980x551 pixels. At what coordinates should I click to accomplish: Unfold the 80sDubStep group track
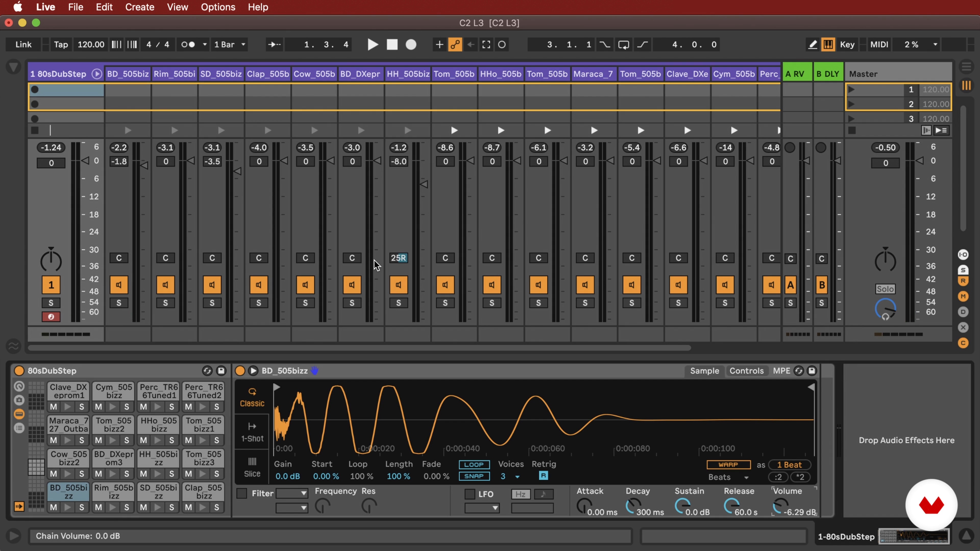tap(97, 74)
